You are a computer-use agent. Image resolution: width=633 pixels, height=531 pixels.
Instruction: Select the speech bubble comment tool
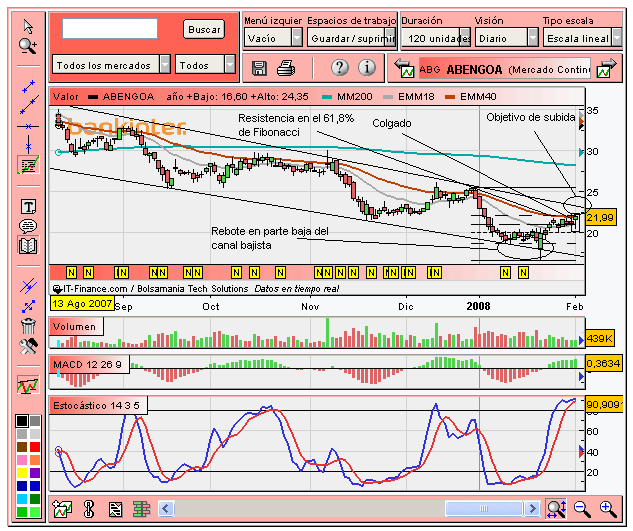click(28, 226)
